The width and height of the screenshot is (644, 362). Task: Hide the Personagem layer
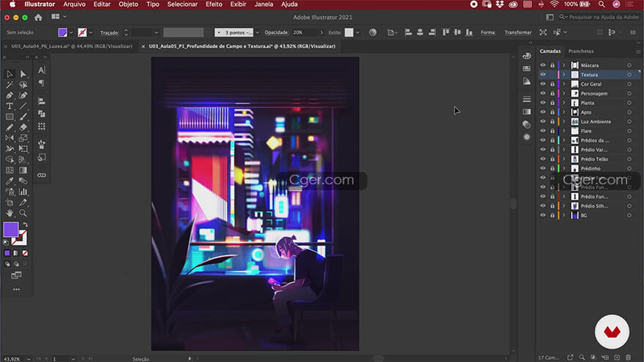pyautogui.click(x=543, y=94)
